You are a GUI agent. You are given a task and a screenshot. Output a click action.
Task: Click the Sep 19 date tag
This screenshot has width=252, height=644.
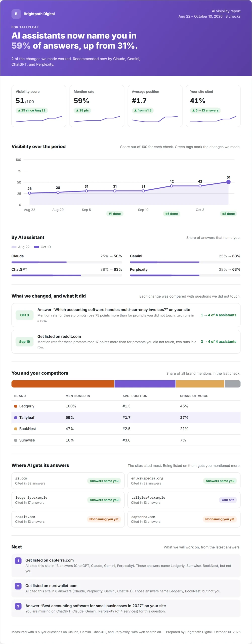click(x=25, y=342)
